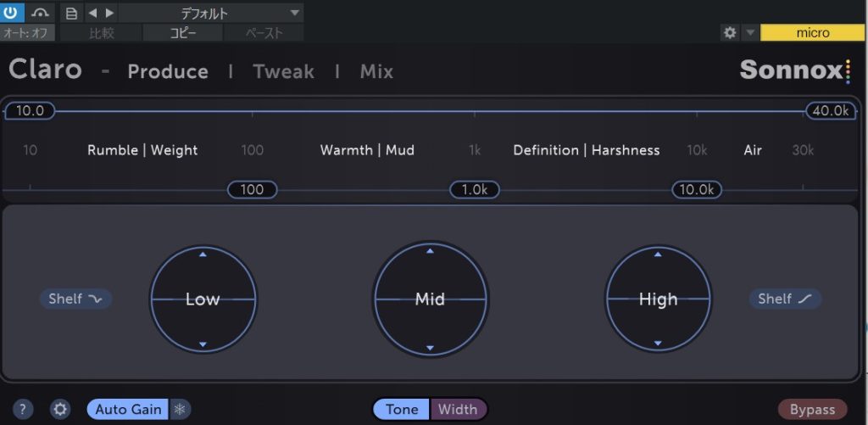The image size is (868, 425).
Task: Expand the dropdown arrow next to gear icon
Action: [749, 33]
